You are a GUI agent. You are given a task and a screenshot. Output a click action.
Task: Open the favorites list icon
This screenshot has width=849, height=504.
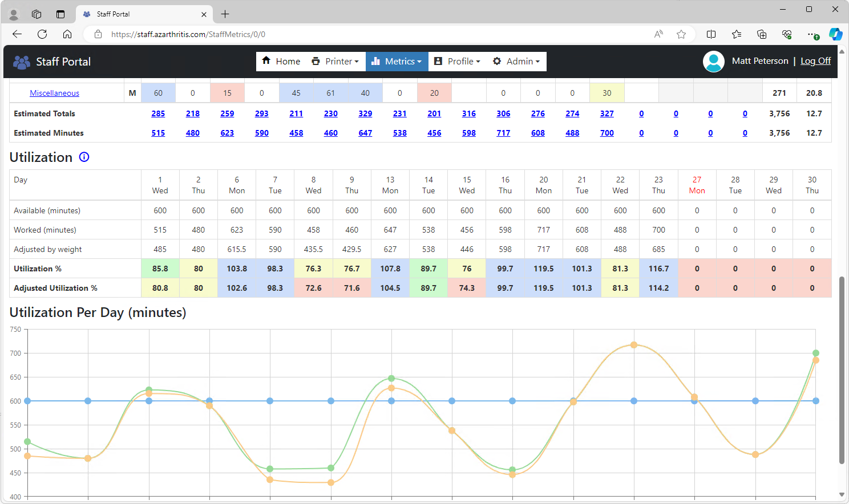tap(737, 34)
